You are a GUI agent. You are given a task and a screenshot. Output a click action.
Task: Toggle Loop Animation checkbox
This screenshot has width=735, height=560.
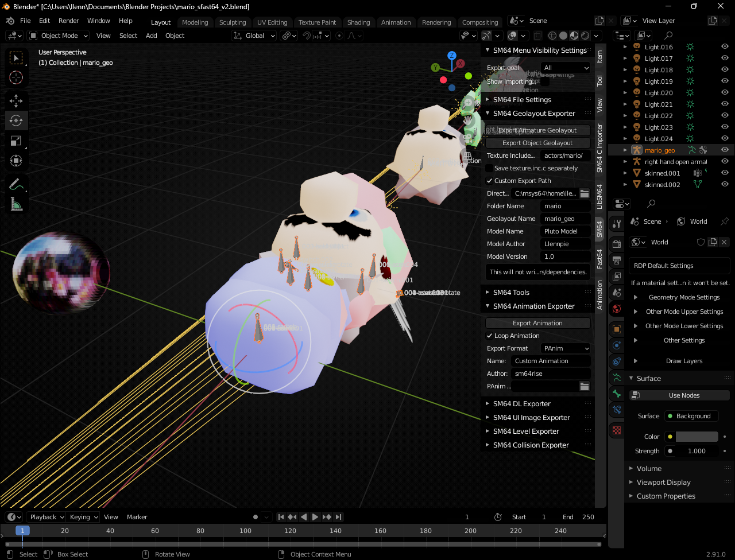(489, 336)
